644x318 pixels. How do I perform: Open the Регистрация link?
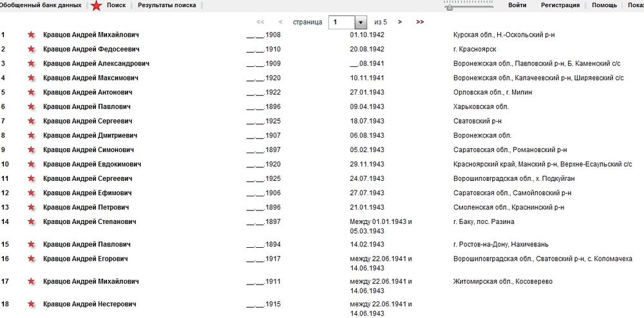[560, 5]
